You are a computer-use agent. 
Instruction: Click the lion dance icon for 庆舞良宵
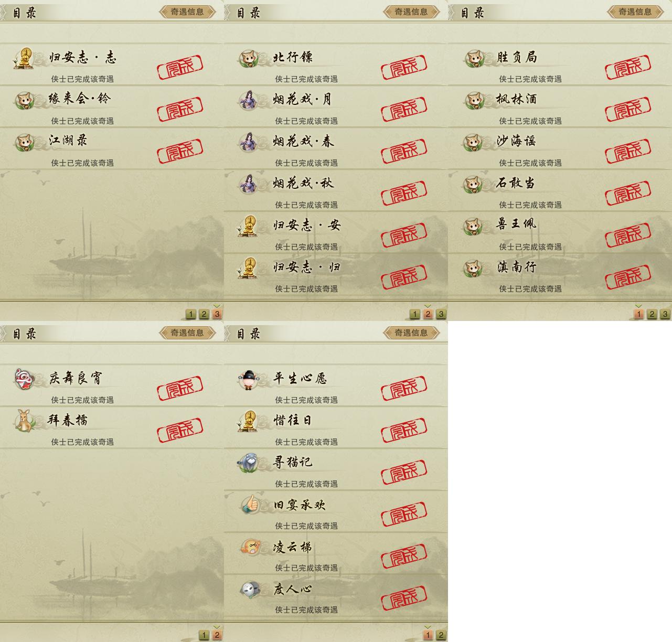24,379
